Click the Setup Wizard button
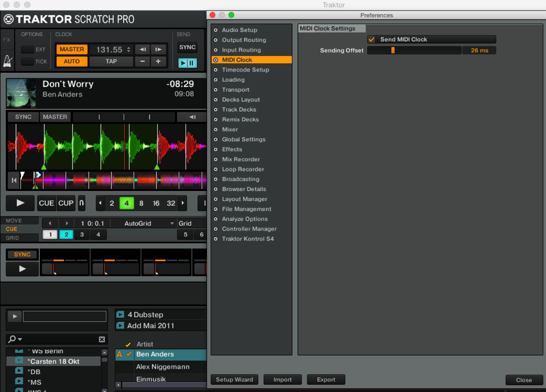Screen dimensions: 546x392 [x=234, y=380]
